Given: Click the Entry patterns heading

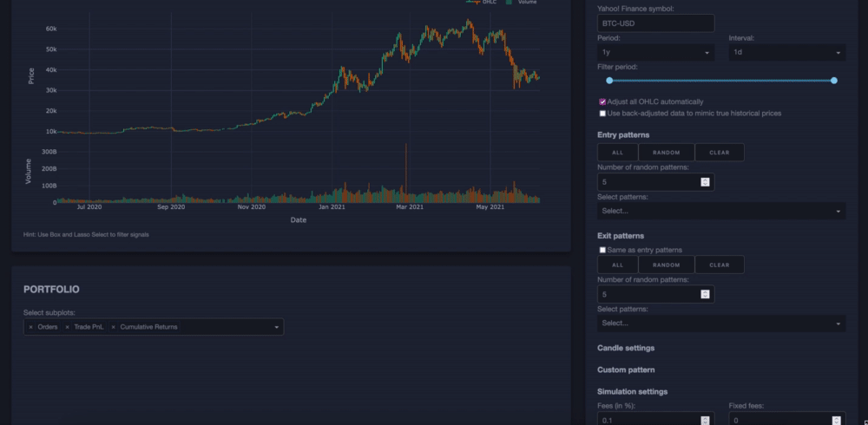Looking at the screenshot, I should (623, 134).
